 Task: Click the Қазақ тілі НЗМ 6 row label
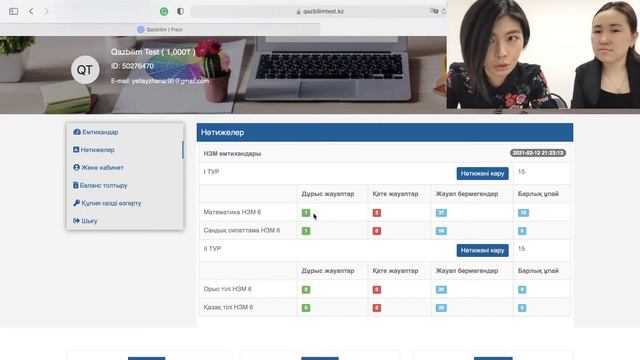[x=228, y=307]
